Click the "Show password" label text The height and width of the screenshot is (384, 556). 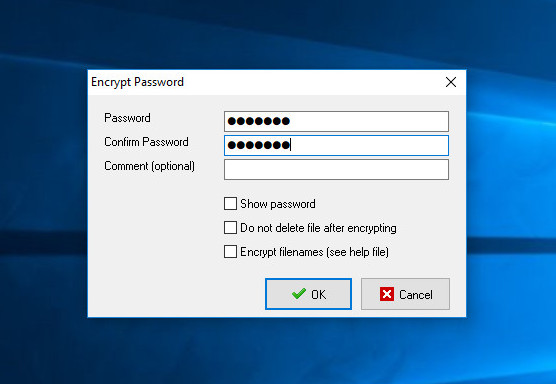click(x=278, y=204)
